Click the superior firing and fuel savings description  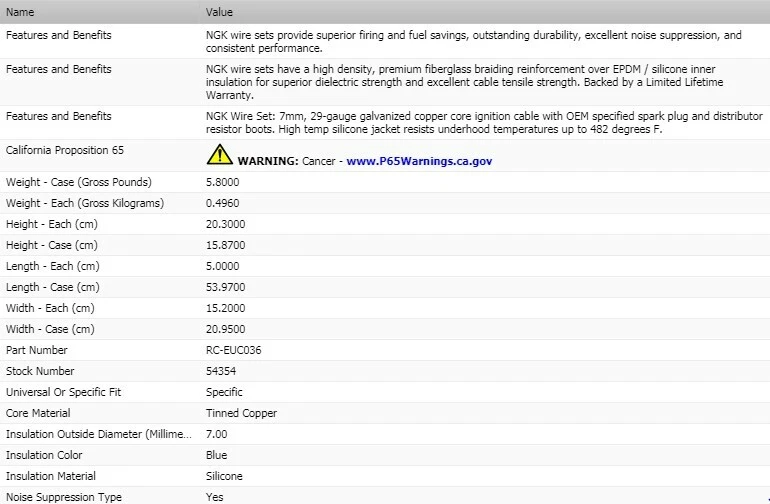pos(473,42)
